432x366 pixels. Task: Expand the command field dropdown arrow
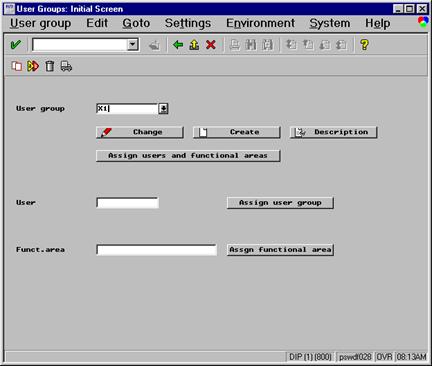[133, 44]
